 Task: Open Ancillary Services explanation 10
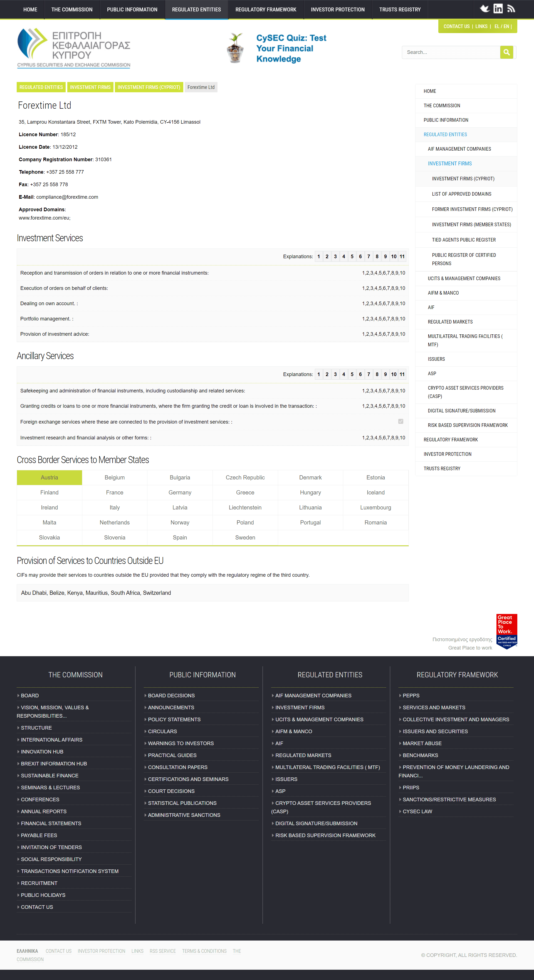394,374
